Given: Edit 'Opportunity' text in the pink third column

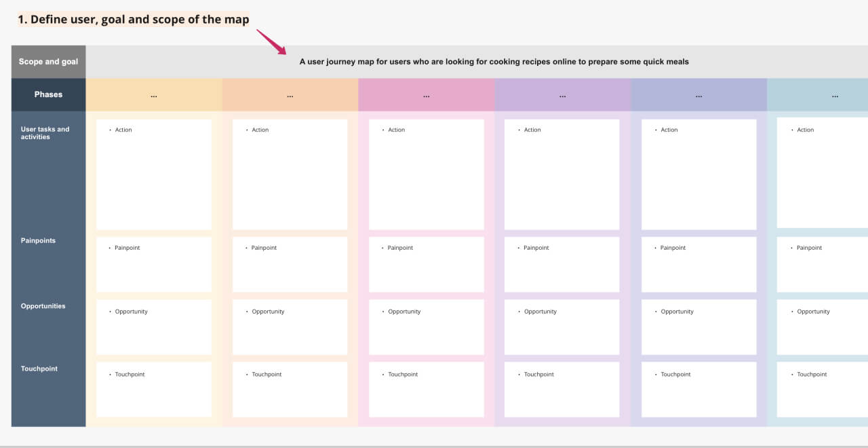Looking at the screenshot, I should [405, 312].
